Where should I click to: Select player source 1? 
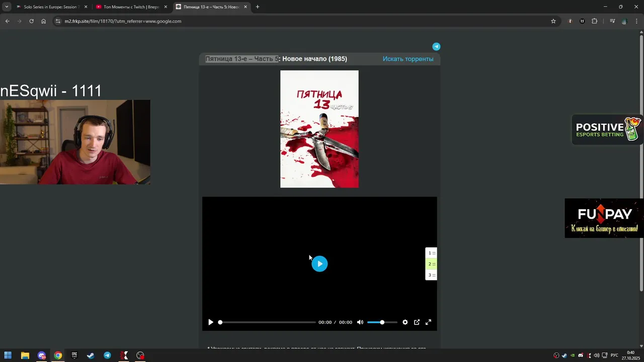pos(431,253)
